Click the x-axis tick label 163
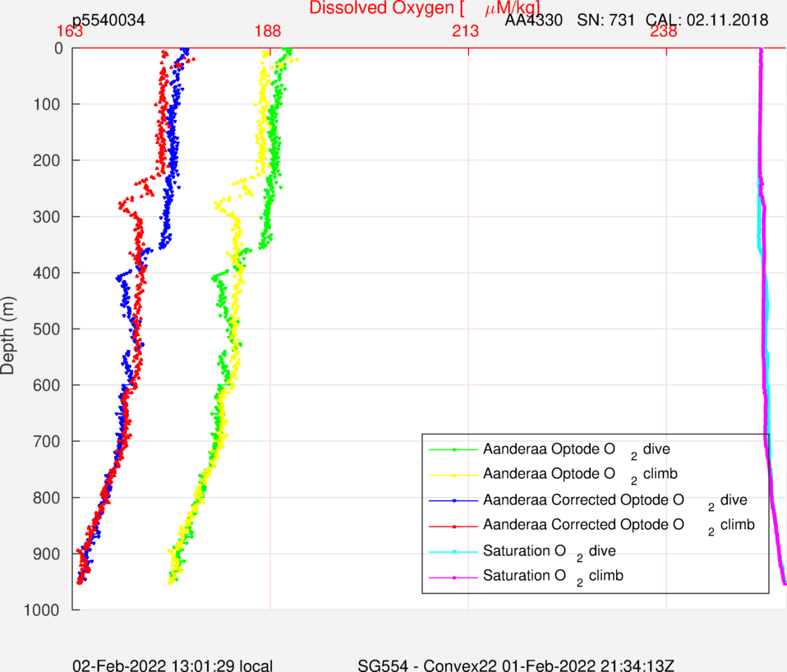This screenshot has height=672, width=787. (x=69, y=31)
